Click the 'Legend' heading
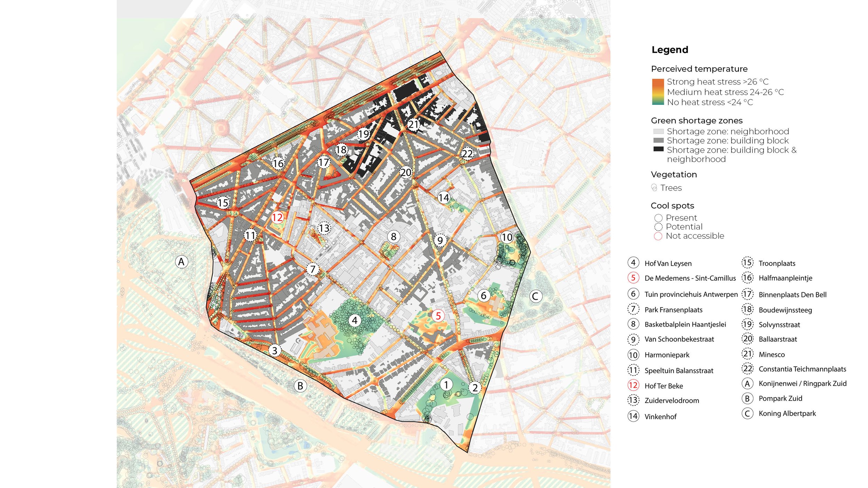Image resolution: width=868 pixels, height=488 pixels. (x=670, y=50)
